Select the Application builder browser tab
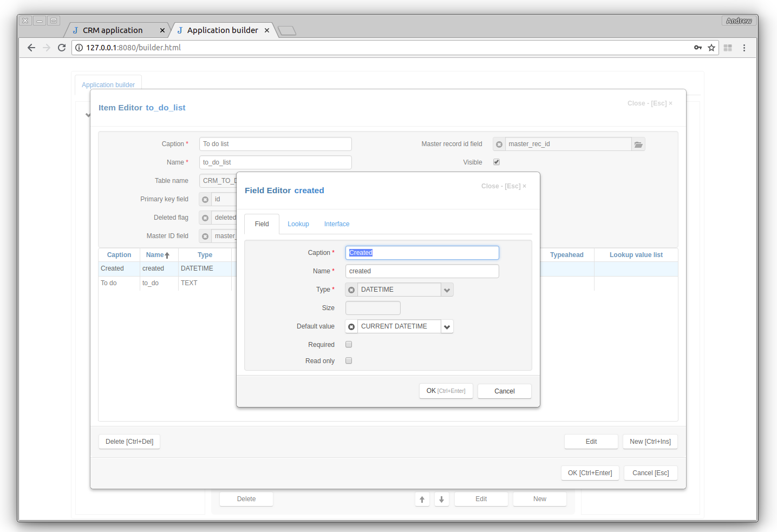The height and width of the screenshot is (532, 777). [x=223, y=30]
